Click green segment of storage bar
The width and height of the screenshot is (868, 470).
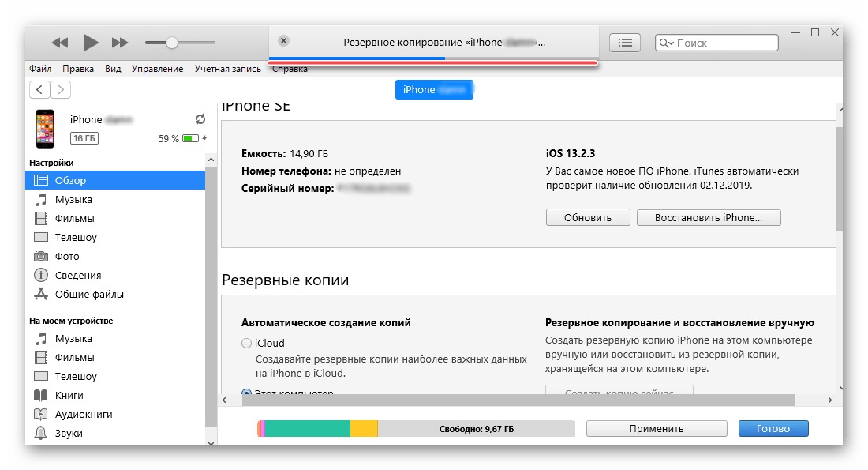(308, 428)
